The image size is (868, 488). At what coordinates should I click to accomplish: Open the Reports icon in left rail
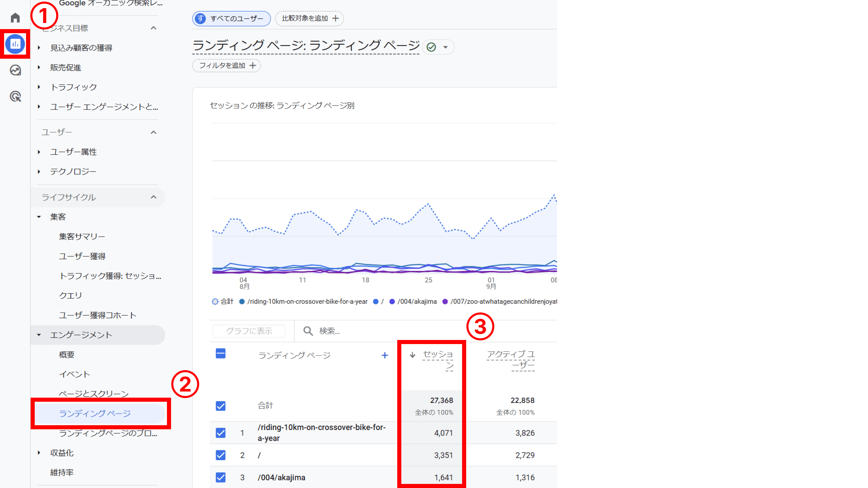pyautogui.click(x=15, y=44)
